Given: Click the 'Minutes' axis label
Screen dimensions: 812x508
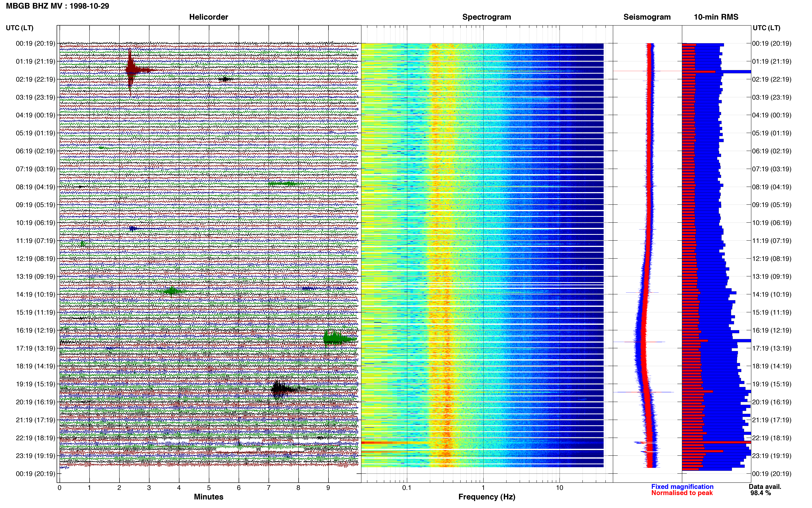Looking at the screenshot, I should (209, 497).
